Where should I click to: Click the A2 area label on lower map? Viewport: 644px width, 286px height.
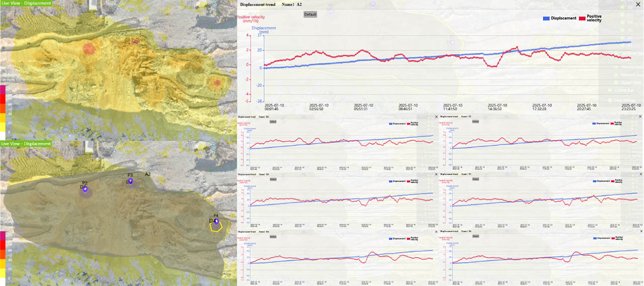(148, 174)
